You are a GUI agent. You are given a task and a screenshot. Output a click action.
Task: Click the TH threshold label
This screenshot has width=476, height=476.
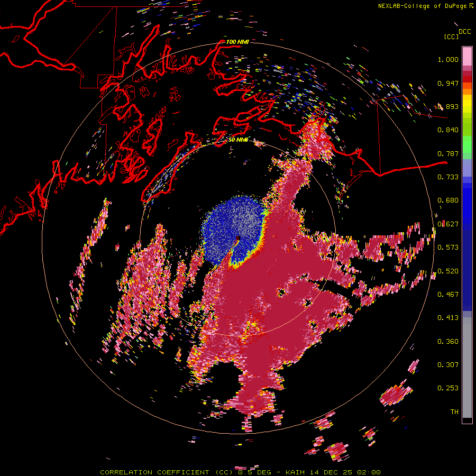coord(454,411)
